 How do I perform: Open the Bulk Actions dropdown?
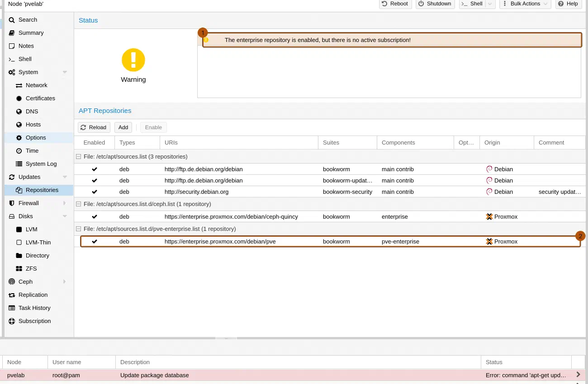pos(525,4)
